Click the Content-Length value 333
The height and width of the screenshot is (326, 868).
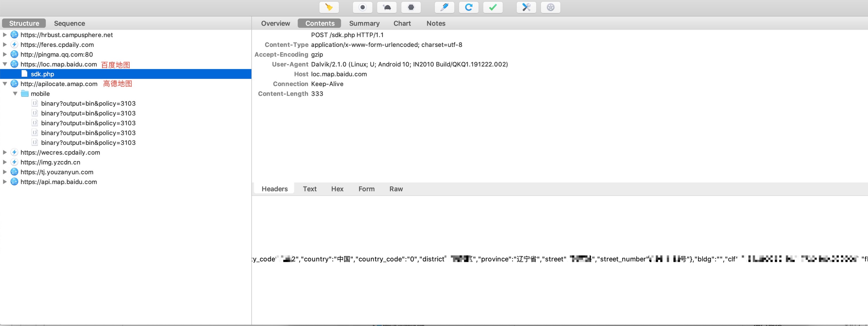point(317,93)
